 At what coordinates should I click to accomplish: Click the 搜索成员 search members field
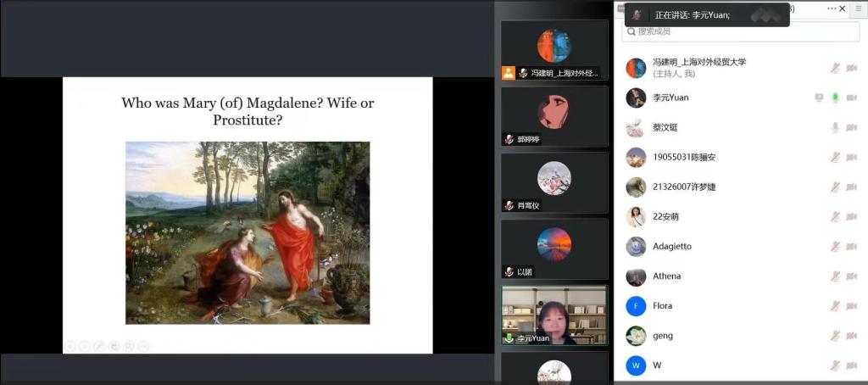click(x=741, y=31)
